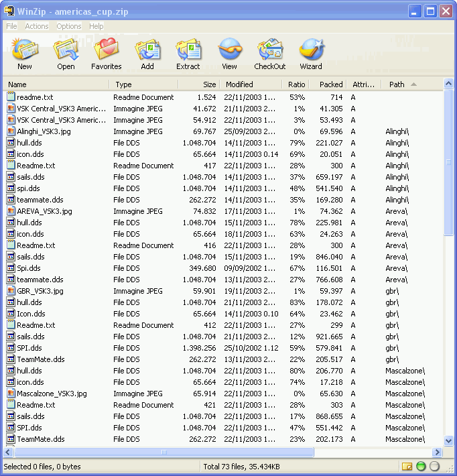The image size is (457, 476).
Task: Select icon.dds packed 24.263
Action: (x=30, y=234)
